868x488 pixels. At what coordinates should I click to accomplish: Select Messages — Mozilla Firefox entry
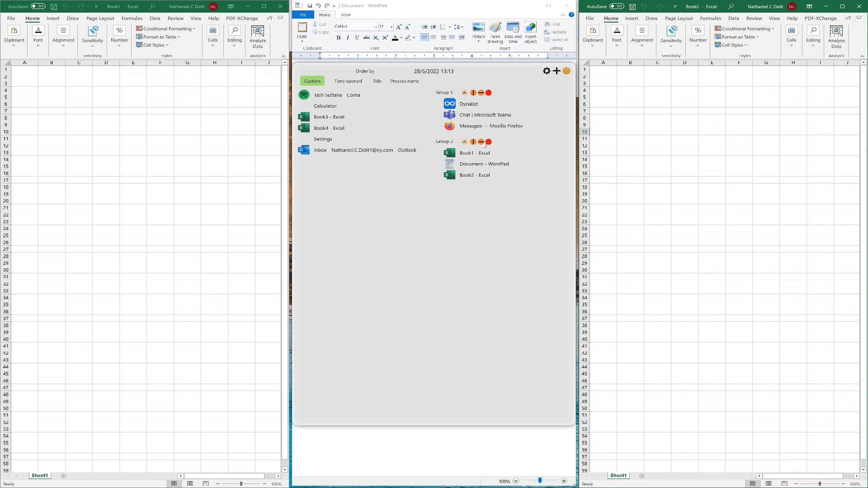(483, 126)
